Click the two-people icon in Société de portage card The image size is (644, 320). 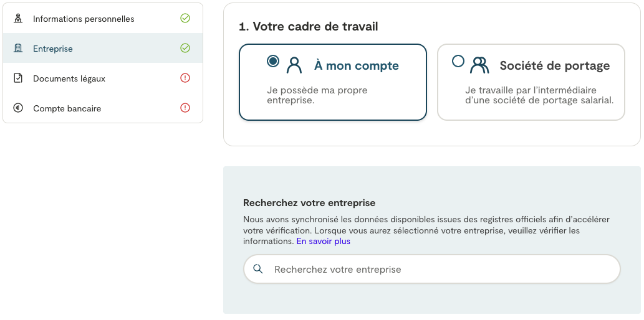click(x=479, y=65)
